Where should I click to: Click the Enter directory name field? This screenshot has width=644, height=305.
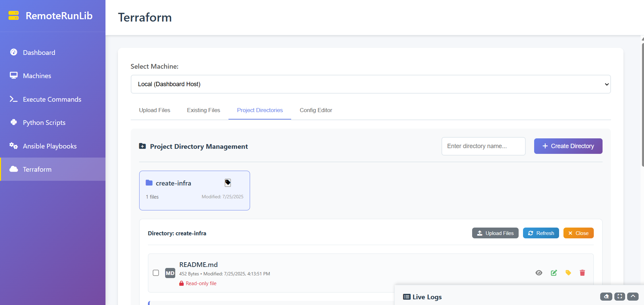[483, 146]
